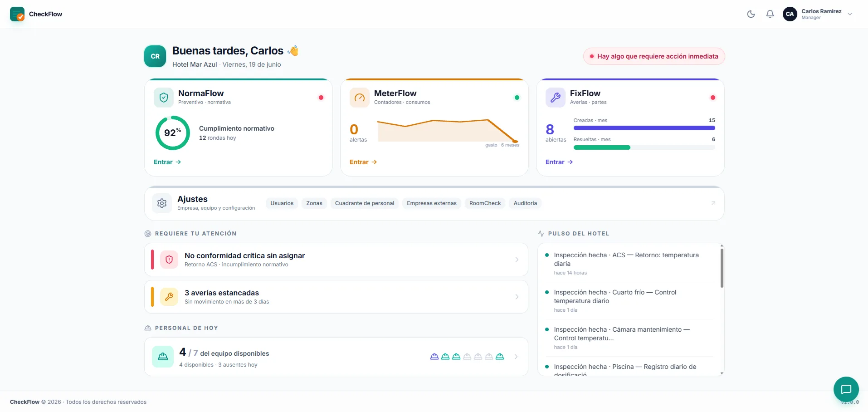Expand personal de hoy row chevron
Image resolution: width=868 pixels, height=412 pixels.
tap(516, 357)
